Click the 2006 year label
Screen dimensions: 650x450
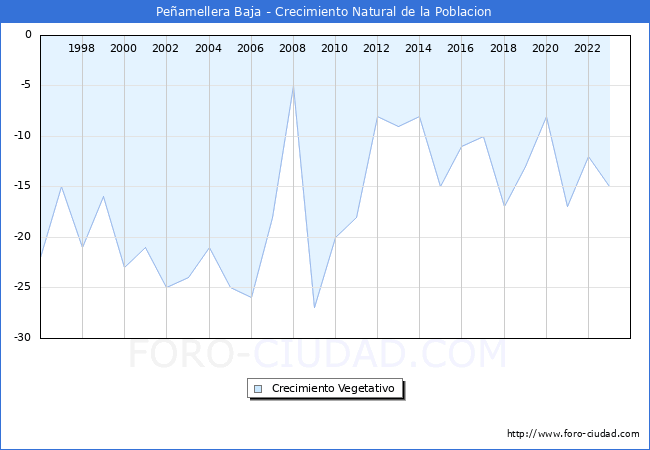click(x=250, y=48)
